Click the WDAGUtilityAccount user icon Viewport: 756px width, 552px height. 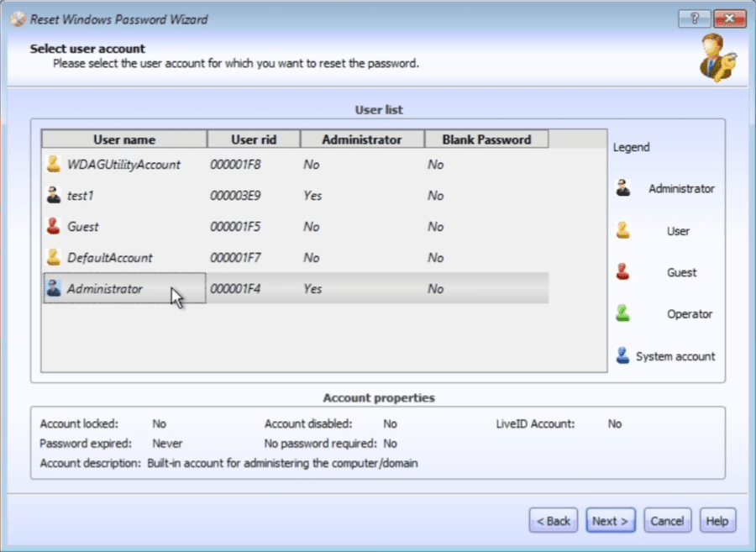(54, 165)
